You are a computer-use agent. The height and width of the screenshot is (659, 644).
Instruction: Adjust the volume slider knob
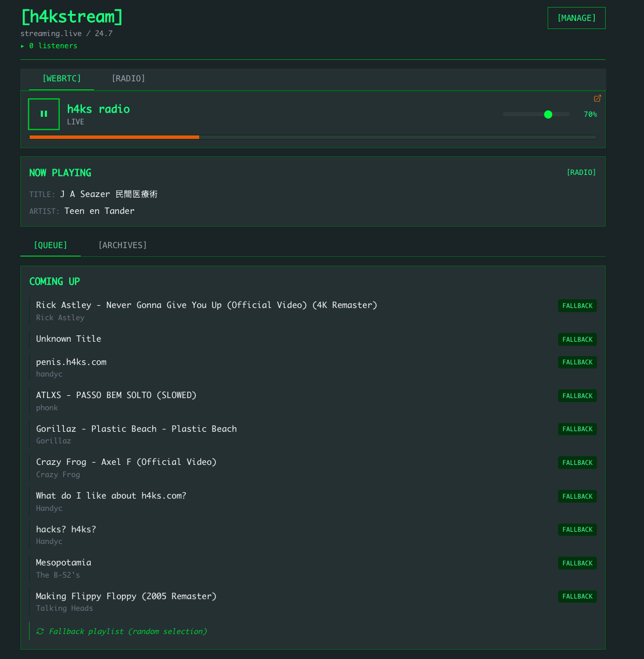pos(548,114)
